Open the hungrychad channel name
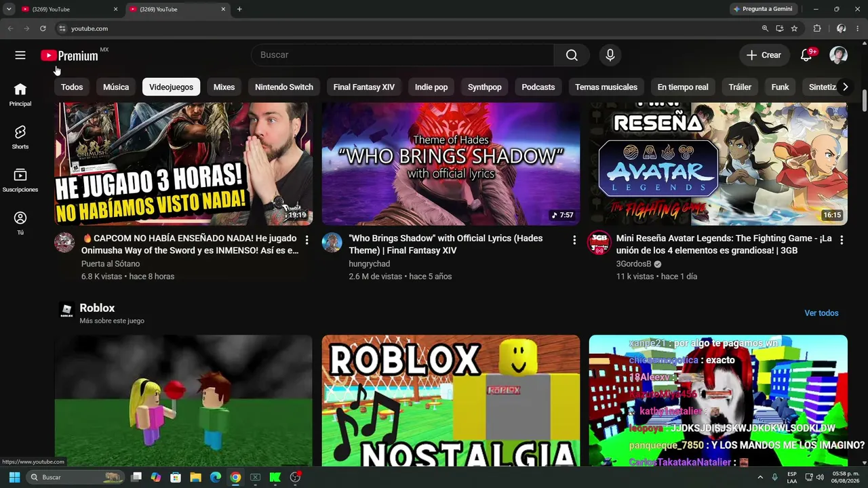 [369, 264]
